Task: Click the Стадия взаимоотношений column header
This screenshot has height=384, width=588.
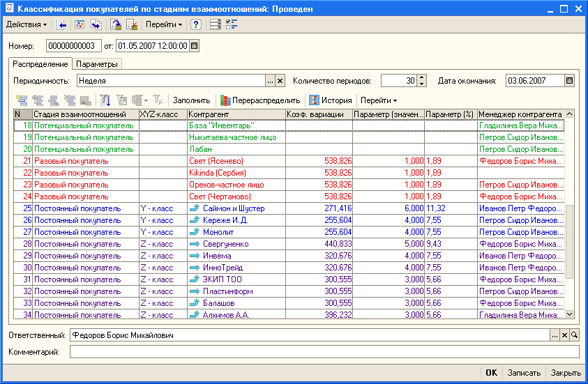Action: point(85,114)
